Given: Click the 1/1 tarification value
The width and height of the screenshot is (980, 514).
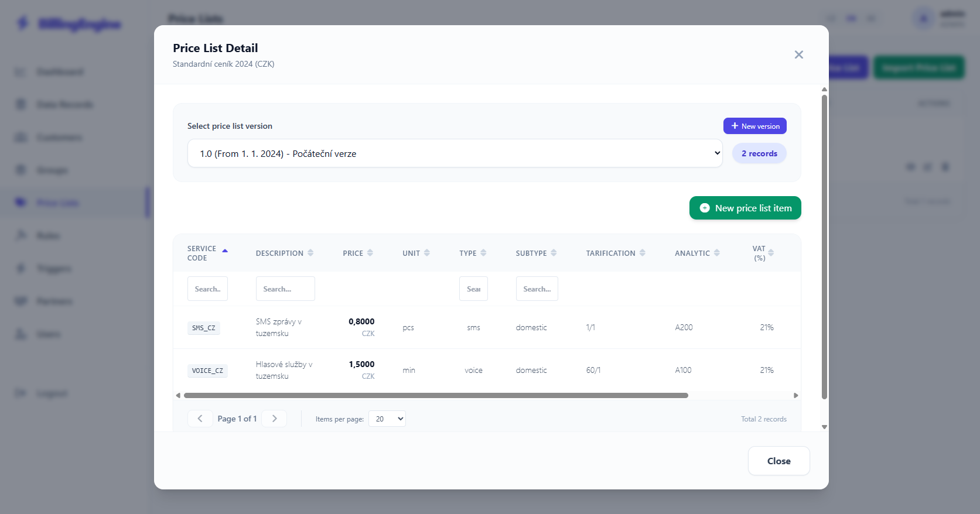Looking at the screenshot, I should coord(590,327).
